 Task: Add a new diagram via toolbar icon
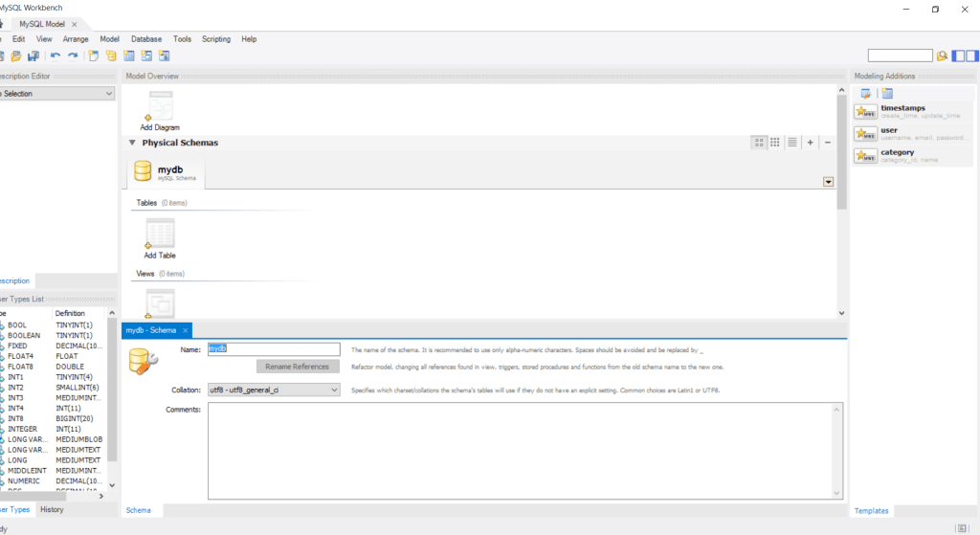tap(93, 56)
